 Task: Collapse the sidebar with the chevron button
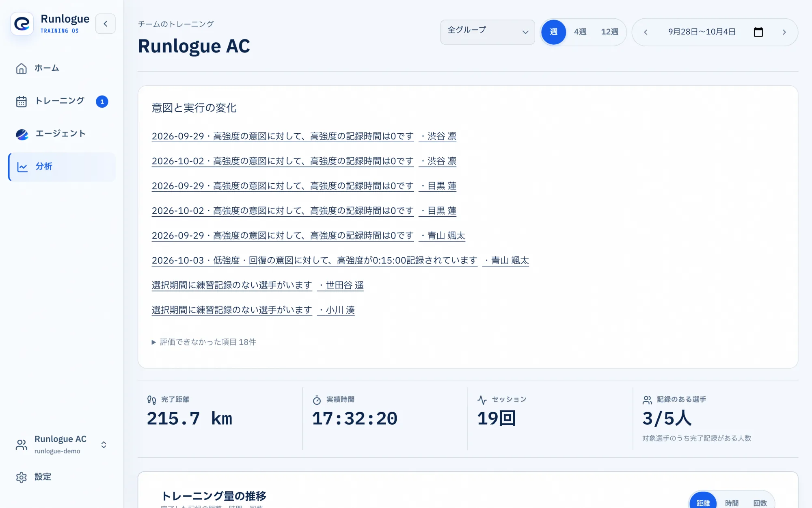coord(106,24)
